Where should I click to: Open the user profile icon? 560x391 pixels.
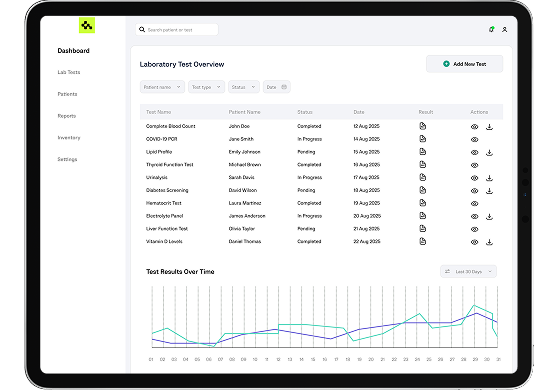[505, 30]
